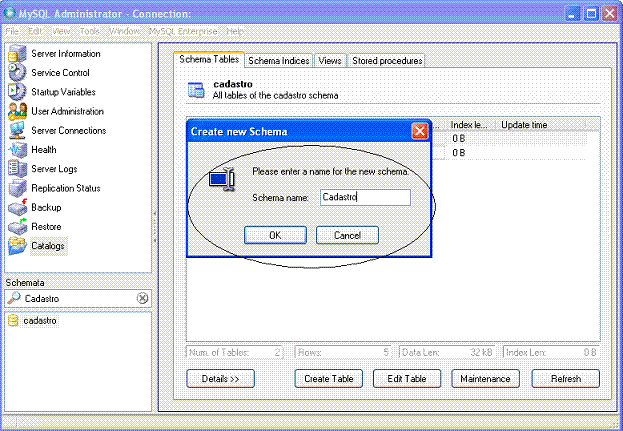Select Server Connections in the sidebar
Viewport: 623px width, 431px height.
point(69,130)
